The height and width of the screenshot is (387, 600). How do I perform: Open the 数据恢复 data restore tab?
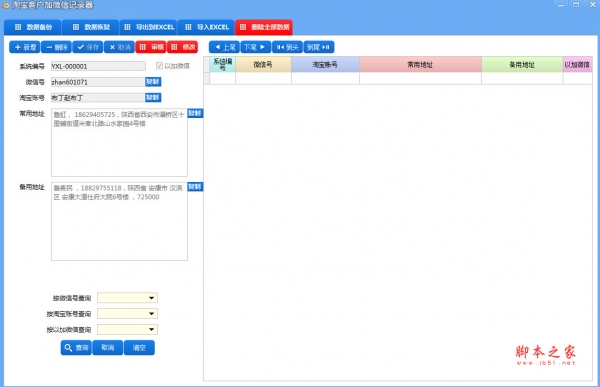tap(91, 27)
